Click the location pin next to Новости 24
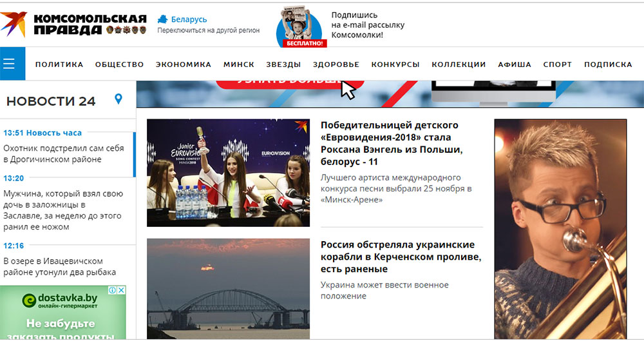This screenshot has height=343, width=644. (x=118, y=99)
